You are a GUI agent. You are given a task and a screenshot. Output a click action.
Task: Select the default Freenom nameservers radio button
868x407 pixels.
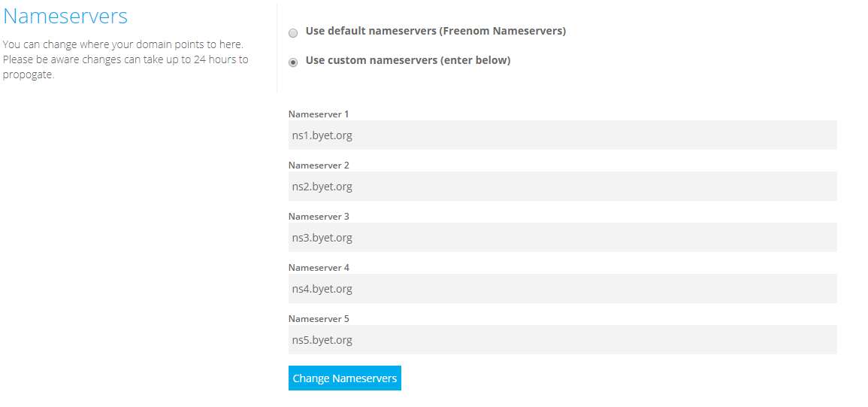click(293, 33)
